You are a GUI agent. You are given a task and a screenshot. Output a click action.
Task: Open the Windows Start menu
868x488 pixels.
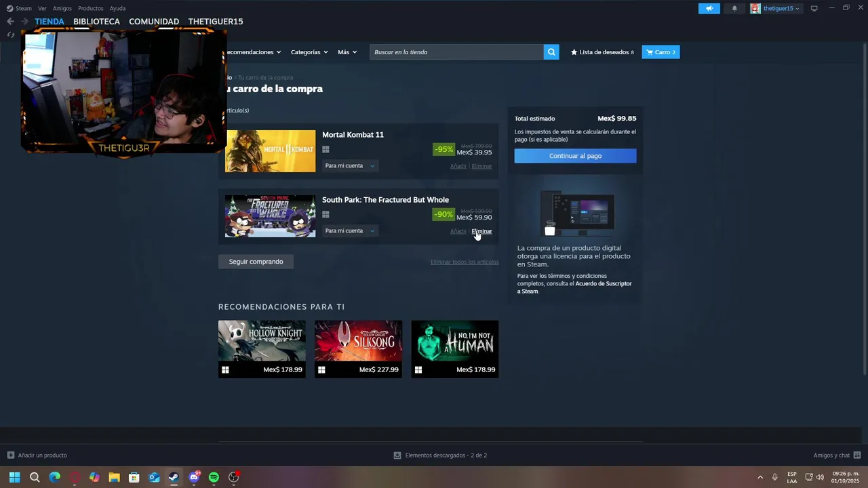tap(14, 477)
